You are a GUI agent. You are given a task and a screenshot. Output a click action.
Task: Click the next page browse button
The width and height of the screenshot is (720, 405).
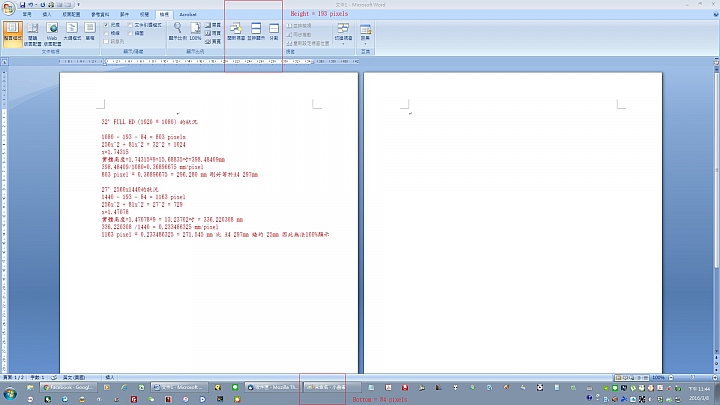pos(716,370)
